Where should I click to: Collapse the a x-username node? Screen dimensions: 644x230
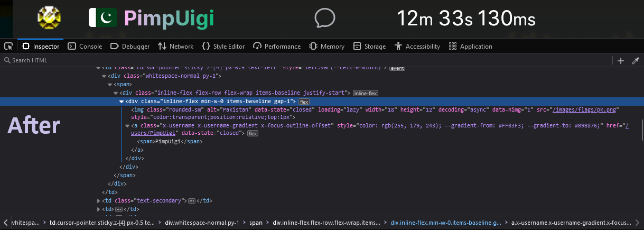click(127, 126)
